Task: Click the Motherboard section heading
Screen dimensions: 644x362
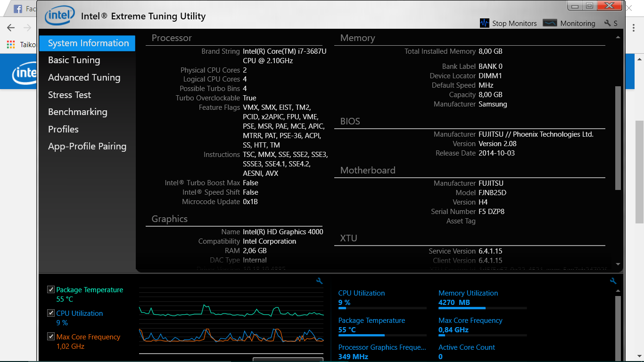Action: (368, 170)
